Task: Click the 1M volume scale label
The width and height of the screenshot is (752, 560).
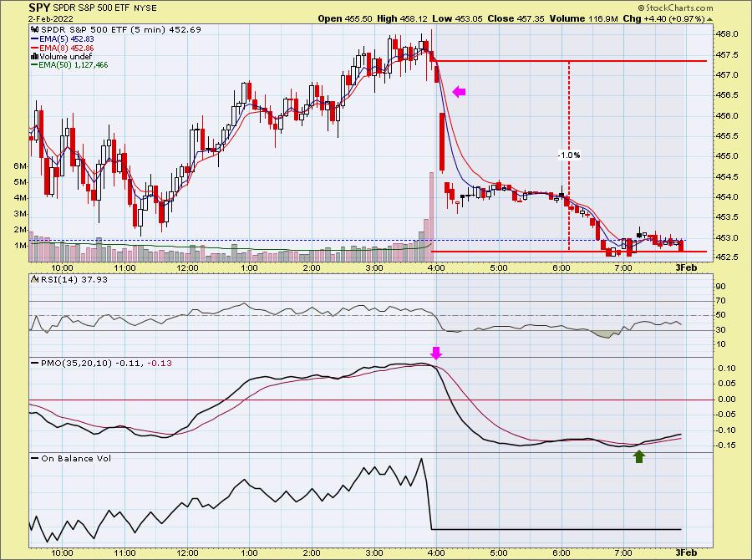Action: click(20, 245)
